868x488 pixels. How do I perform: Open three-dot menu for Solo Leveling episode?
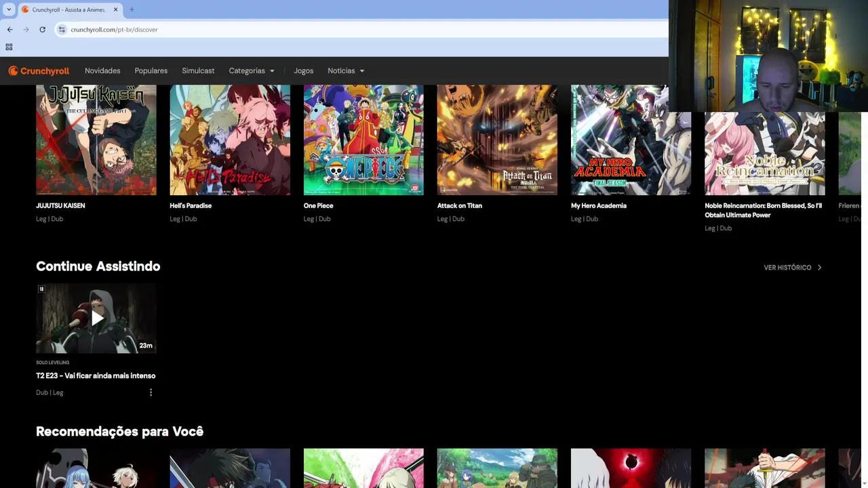click(151, 392)
